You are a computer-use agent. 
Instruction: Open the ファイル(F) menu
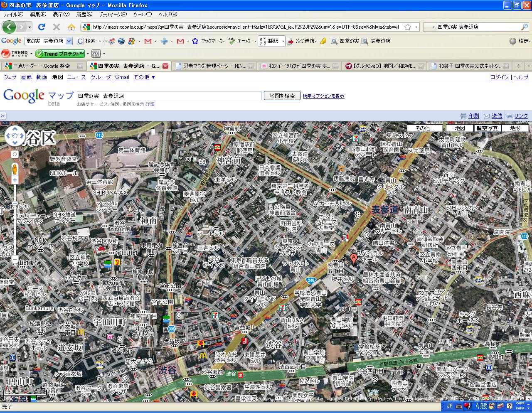[13, 15]
